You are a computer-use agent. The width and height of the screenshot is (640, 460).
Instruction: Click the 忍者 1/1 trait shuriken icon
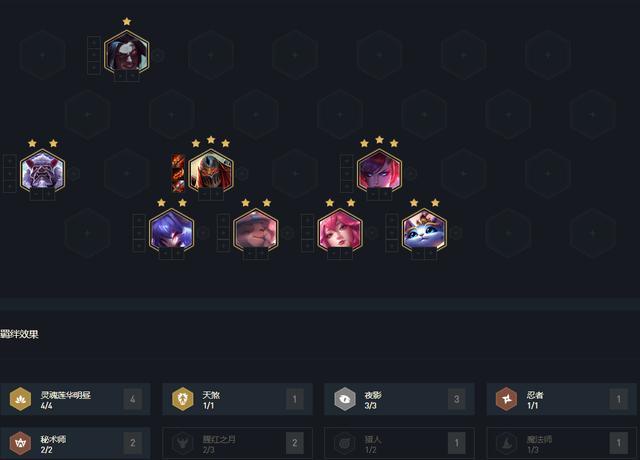507,399
